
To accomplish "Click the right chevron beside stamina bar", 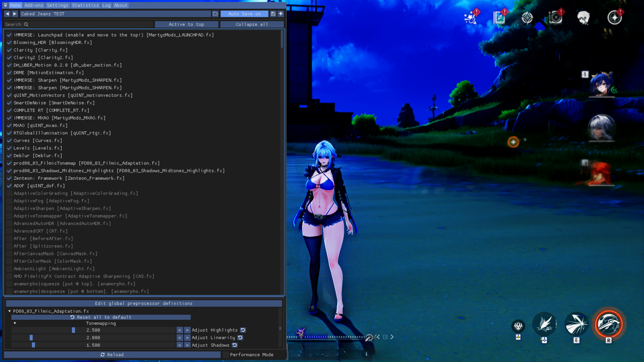I will point(392,337).
